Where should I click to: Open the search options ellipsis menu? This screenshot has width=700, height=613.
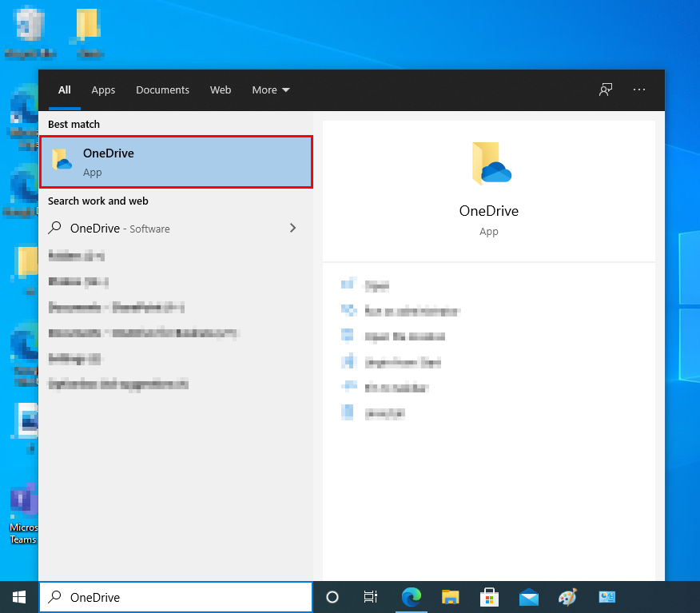coord(638,90)
